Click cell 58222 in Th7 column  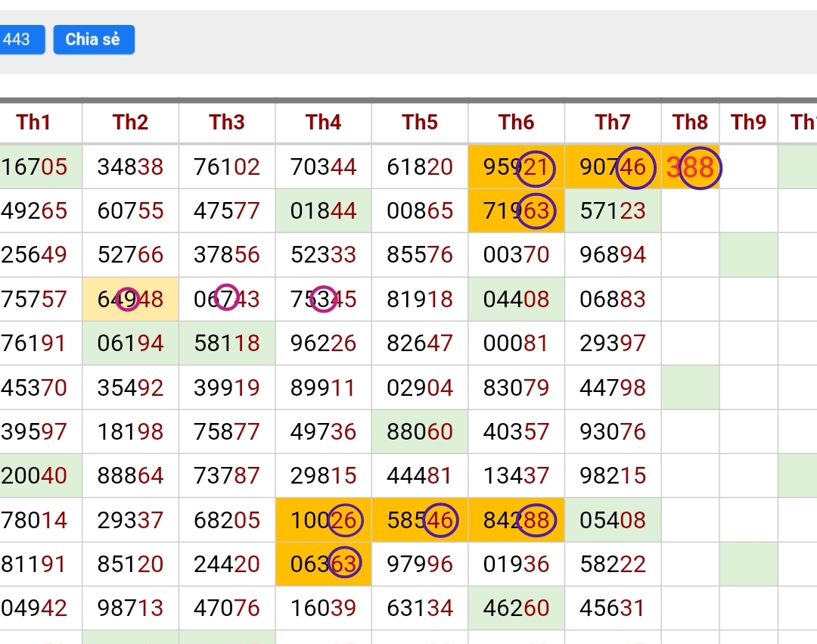613,564
